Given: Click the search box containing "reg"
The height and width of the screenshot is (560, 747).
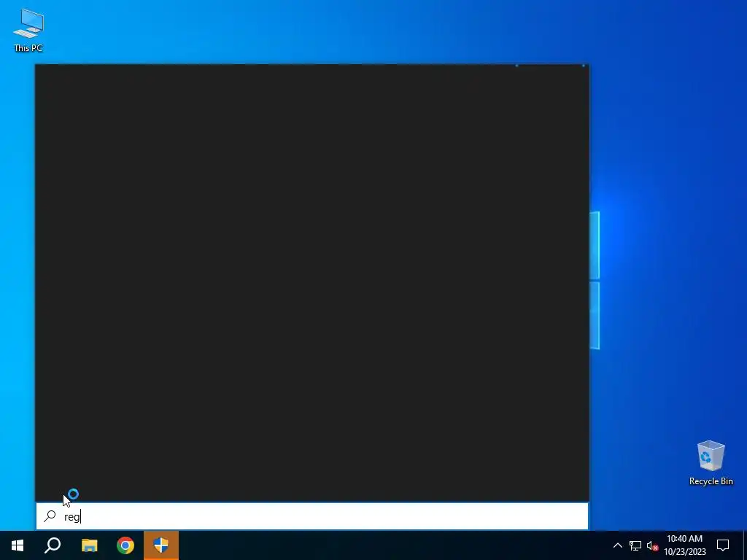Looking at the screenshot, I should [312, 516].
